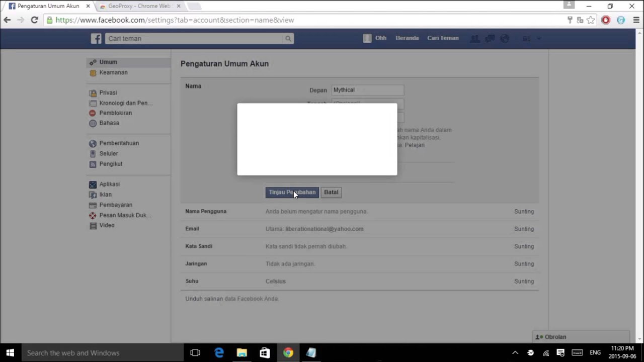Click Sunting for Jaringan row
This screenshot has height=362, width=644.
coord(524,264)
